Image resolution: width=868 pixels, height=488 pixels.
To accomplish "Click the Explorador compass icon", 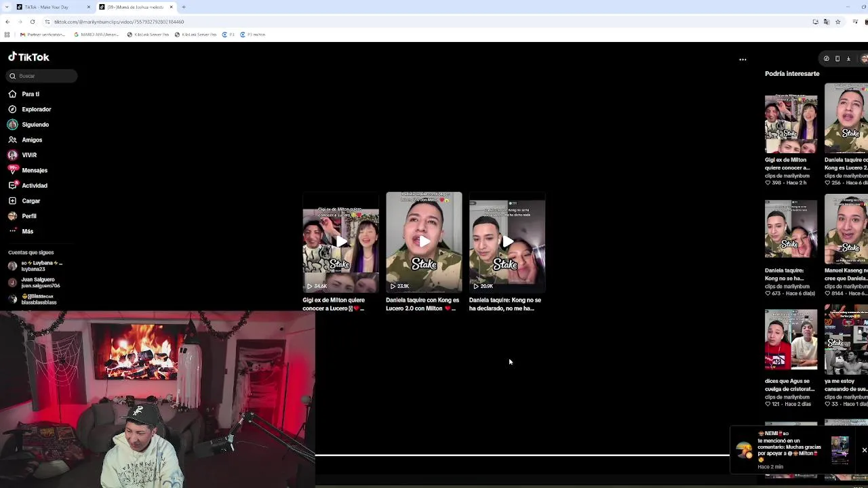I will point(12,109).
